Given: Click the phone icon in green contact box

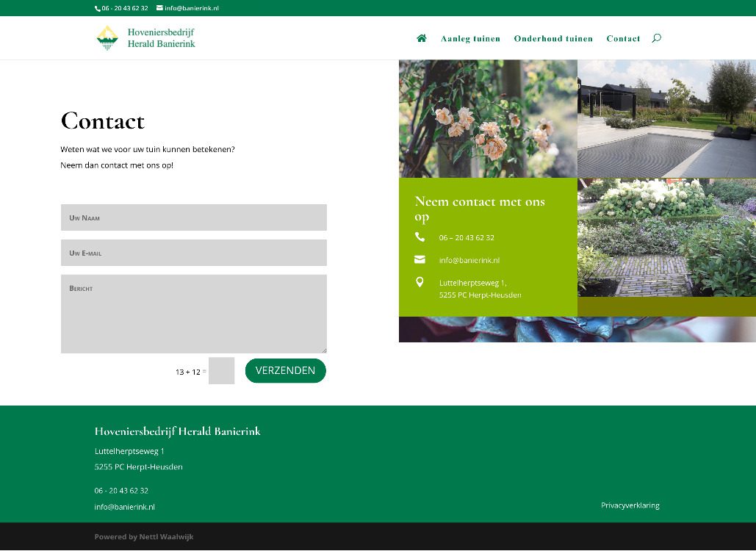Looking at the screenshot, I should (x=420, y=237).
